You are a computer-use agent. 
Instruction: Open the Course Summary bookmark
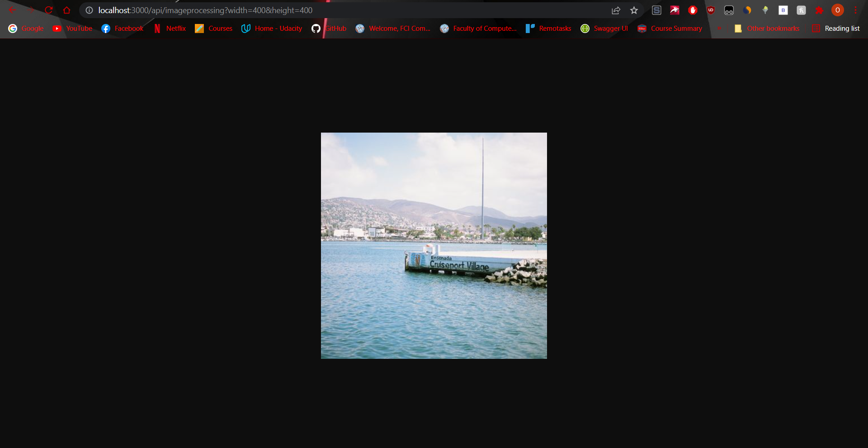tap(670, 29)
